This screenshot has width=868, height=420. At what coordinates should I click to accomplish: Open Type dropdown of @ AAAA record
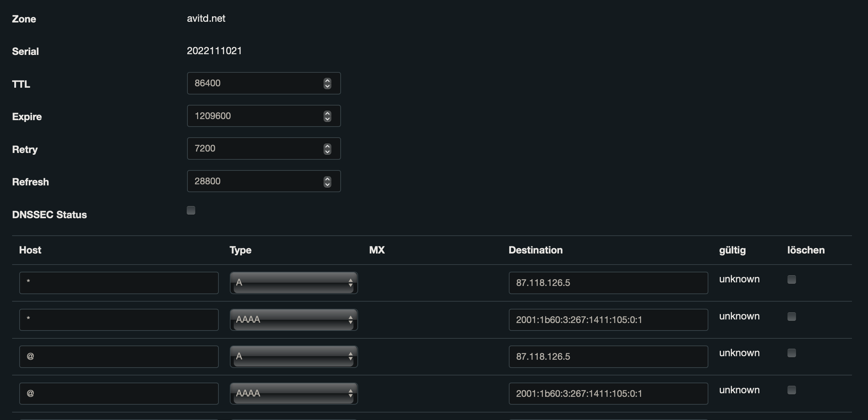pos(294,394)
